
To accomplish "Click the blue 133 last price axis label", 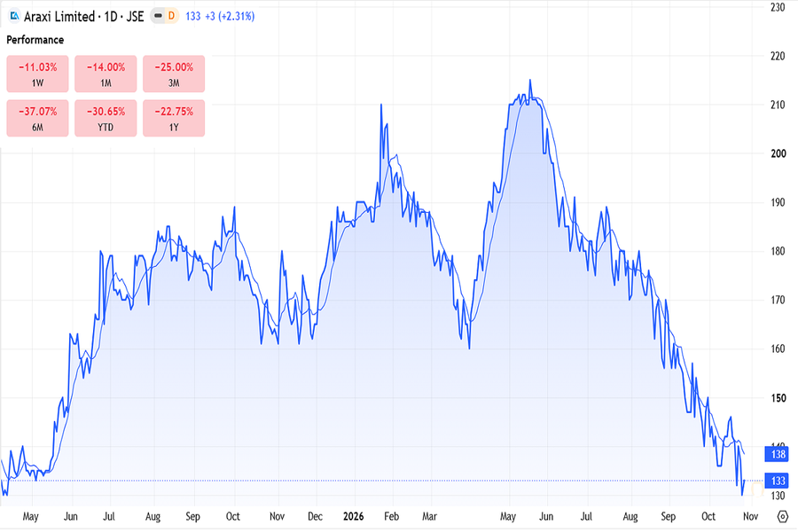I will point(777,481).
